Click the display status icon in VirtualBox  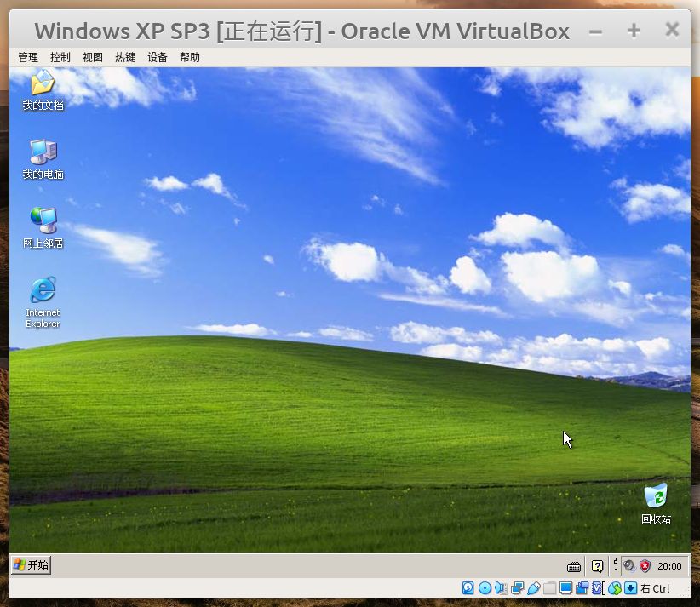pyautogui.click(x=566, y=587)
